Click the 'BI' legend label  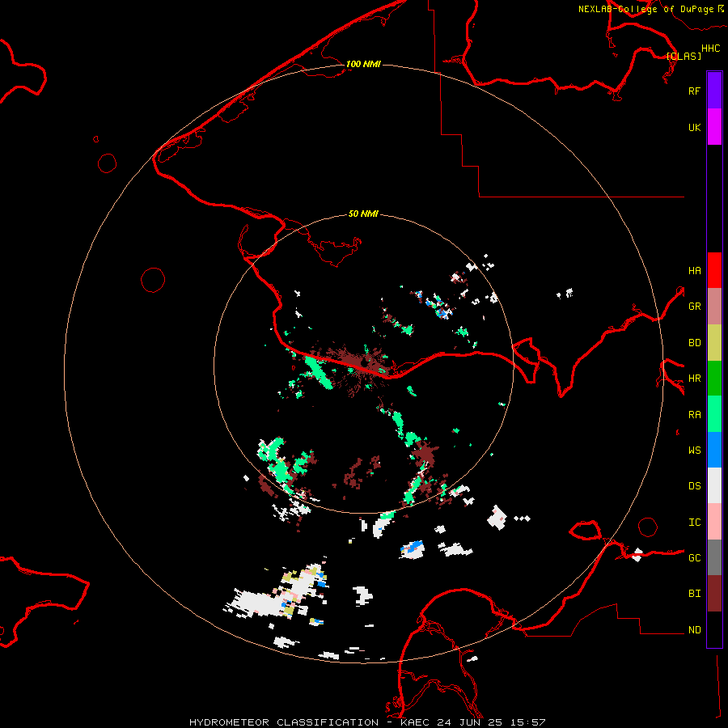[694, 594]
